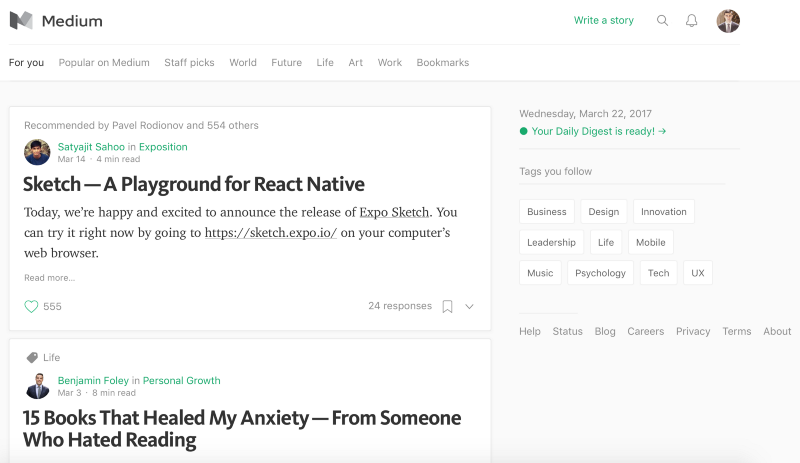Switch to Popular on Medium tab
This screenshot has height=463, width=800.
(x=104, y=62)
